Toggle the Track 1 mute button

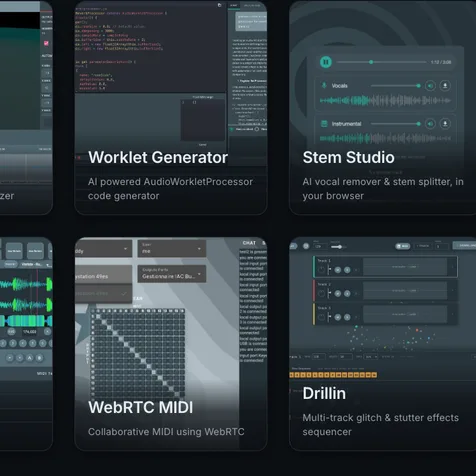click(338, 270)
